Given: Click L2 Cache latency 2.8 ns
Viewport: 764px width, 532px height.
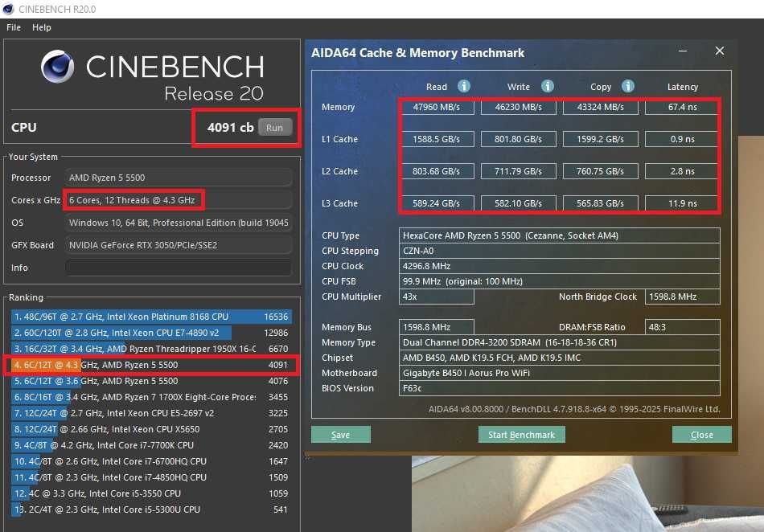Looking at the screenshot, I should click(x=682, y=171).
